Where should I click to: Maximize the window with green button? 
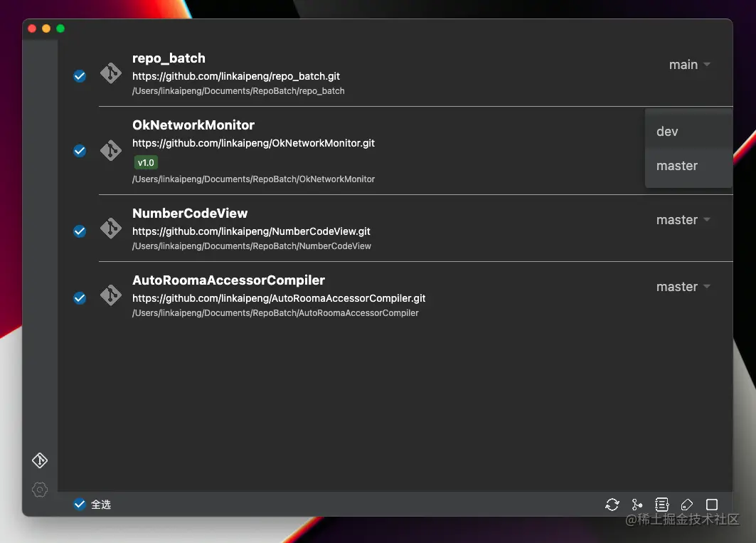tap(60, 28)
